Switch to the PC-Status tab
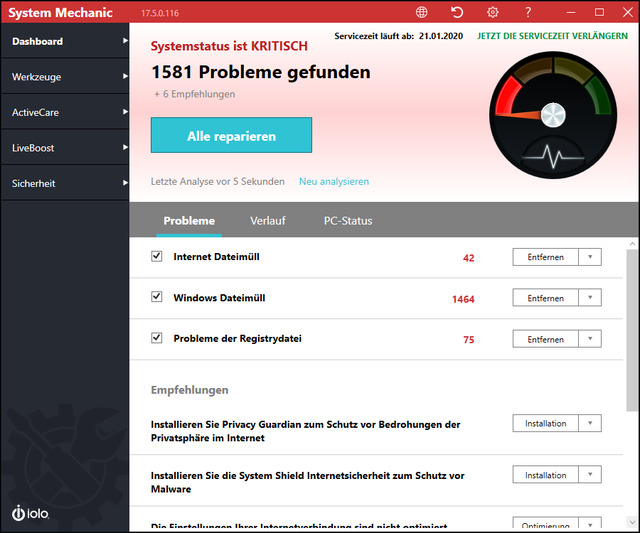The image size is (640, 533). coord(347,220)
